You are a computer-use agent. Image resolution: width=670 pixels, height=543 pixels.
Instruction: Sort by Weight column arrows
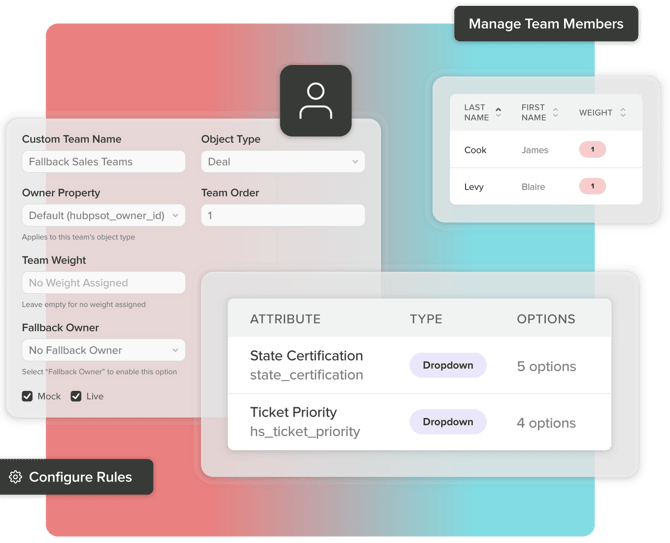point(623,112)
